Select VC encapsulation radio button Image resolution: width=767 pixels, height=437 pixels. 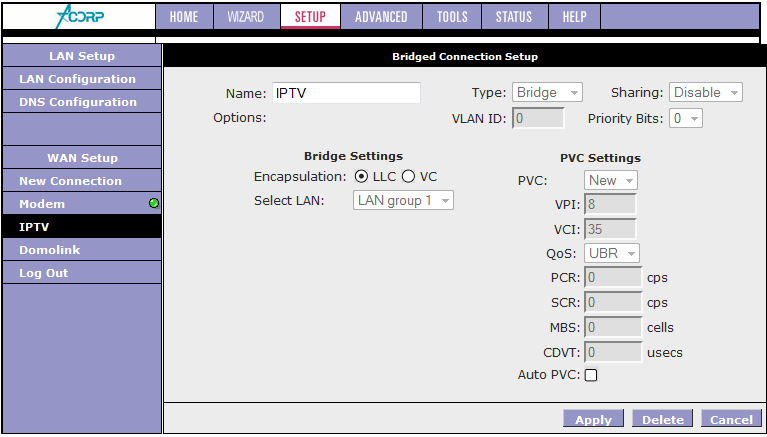pyautogui.click(x=408, y=177)
